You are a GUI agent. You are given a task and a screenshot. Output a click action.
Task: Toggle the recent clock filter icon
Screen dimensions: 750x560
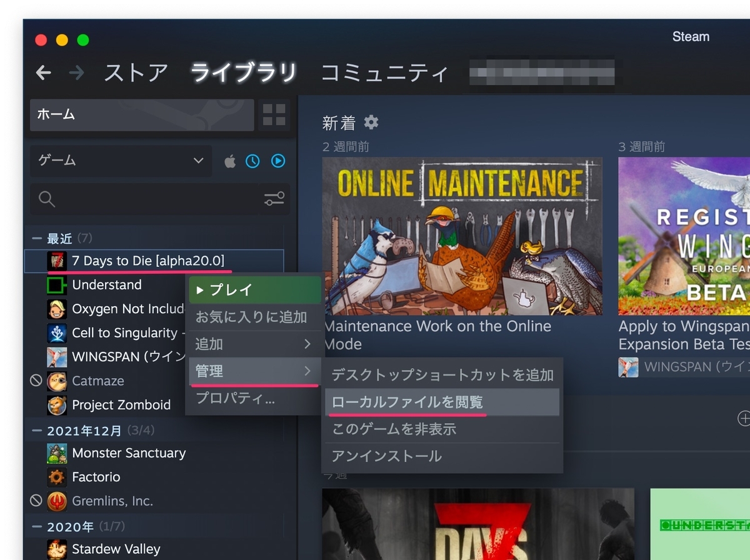click(x=252, y=161)
